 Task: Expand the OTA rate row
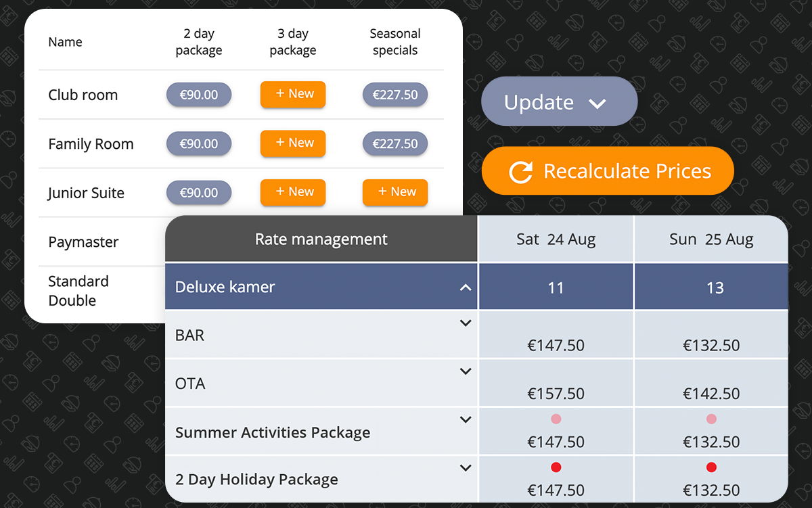466,371
